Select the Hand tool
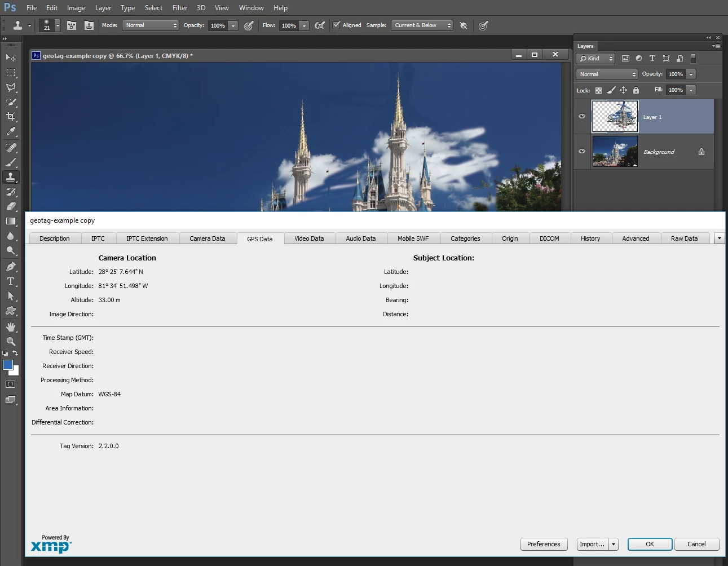728x566 pixels. click(11, 327)
